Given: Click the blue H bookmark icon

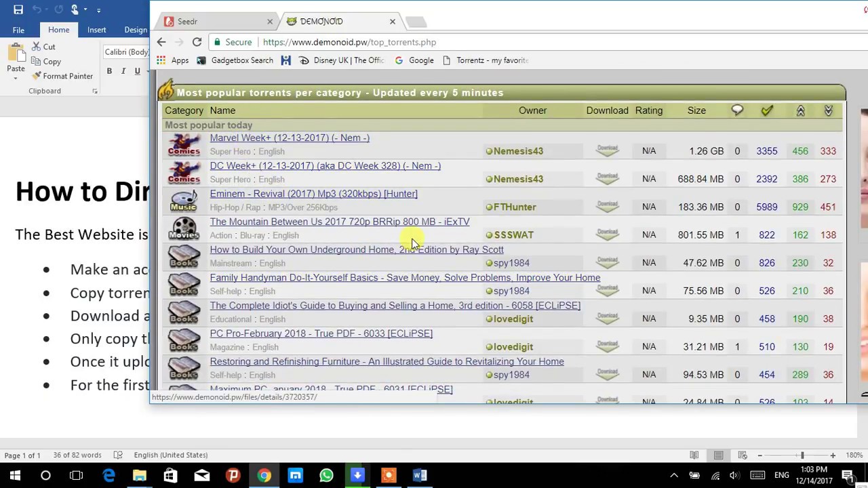Looking at the screenshot, I should (285, 60).
